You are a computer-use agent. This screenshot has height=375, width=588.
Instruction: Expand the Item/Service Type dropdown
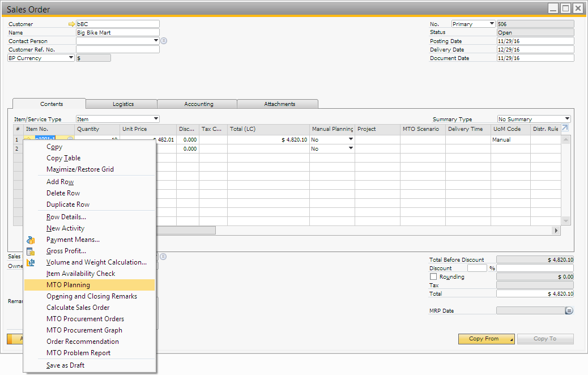point(156,119)
